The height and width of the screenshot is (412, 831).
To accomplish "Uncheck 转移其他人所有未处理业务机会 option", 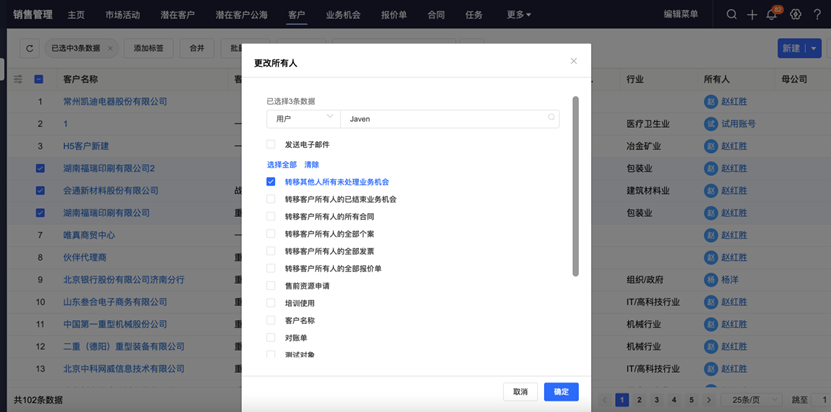I will tap(271, 182).
